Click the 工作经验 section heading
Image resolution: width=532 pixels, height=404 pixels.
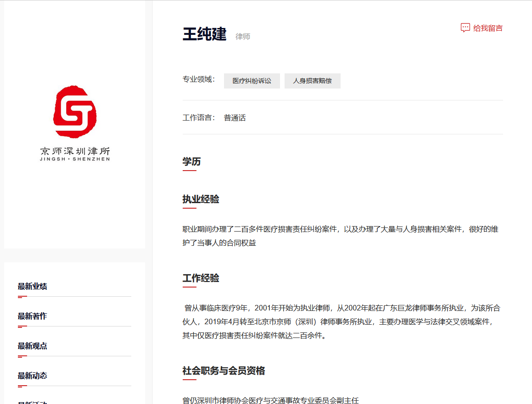pos(201,278)
